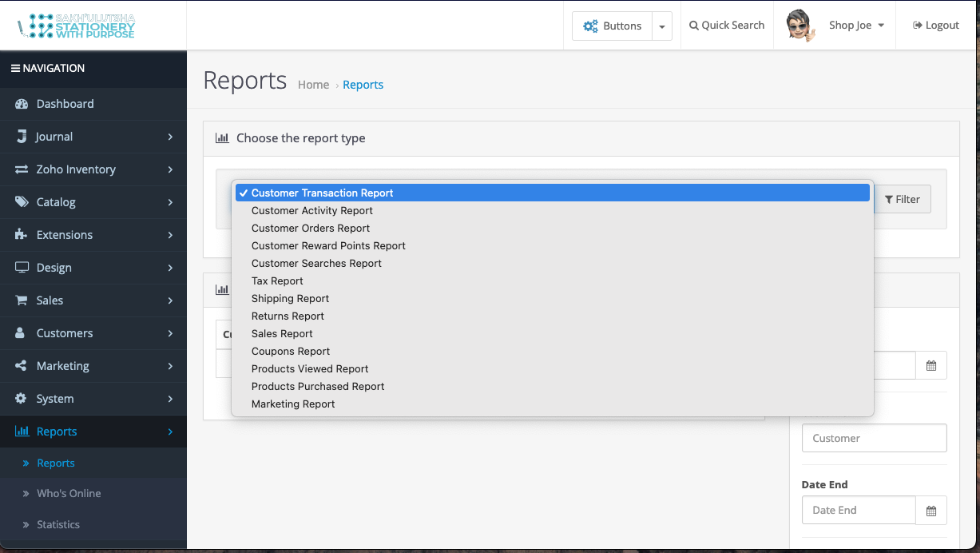
Task: Select Products Purchased Report option
Action: point(552,386)
